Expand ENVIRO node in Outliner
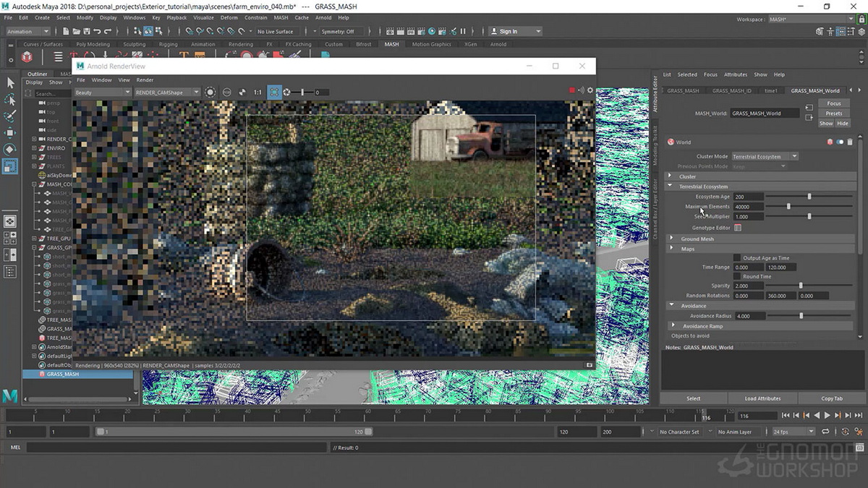 [x=34, y=148]
